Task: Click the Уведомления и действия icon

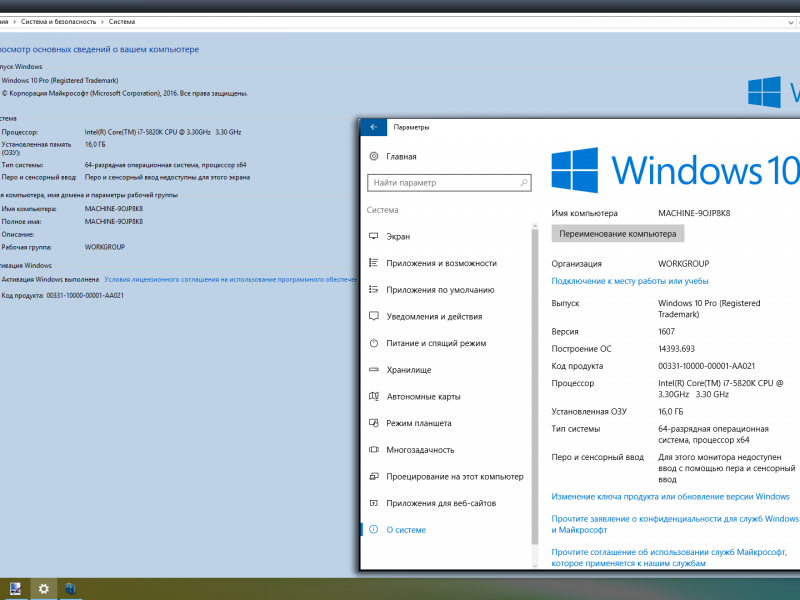Action: pyautogui.click(x=373, y=316)
